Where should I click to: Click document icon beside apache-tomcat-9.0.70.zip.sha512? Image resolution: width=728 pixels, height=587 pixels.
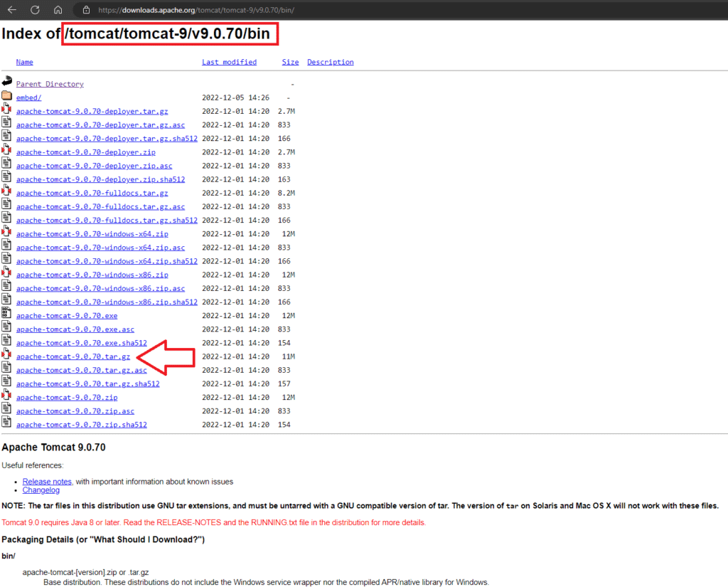6,422
